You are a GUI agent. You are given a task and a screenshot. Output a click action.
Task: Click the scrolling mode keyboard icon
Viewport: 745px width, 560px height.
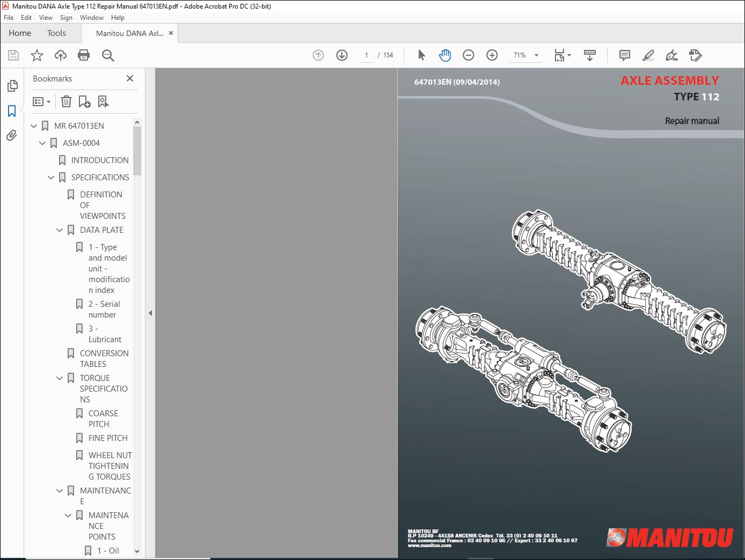(590, 55)
